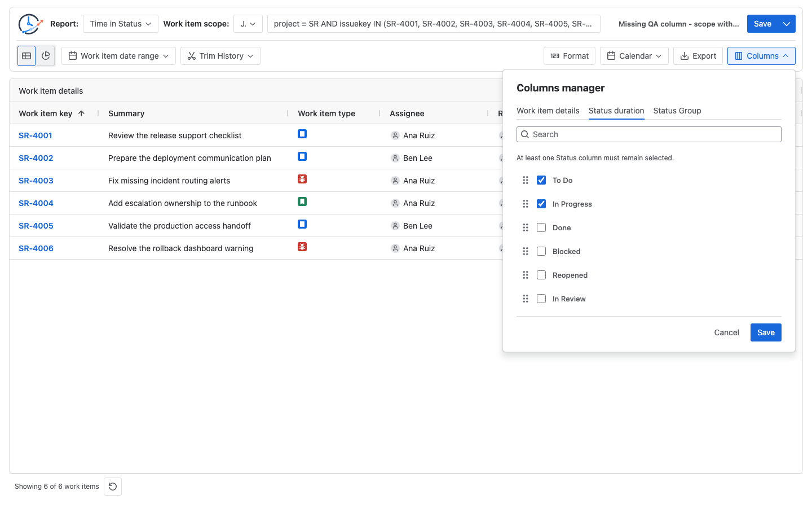Collapse the Columns dropdown

(761, 56)
